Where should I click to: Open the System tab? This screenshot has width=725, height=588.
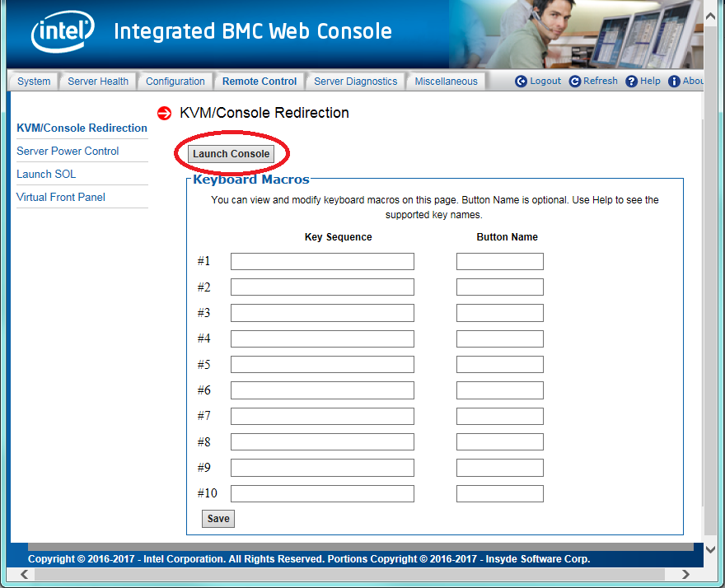[34, 82]
